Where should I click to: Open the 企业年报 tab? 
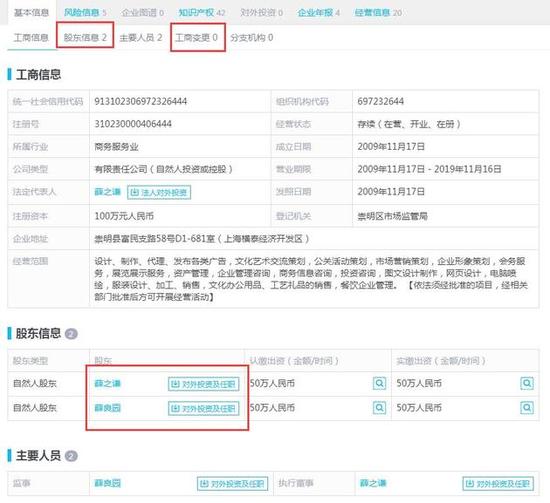318,13
